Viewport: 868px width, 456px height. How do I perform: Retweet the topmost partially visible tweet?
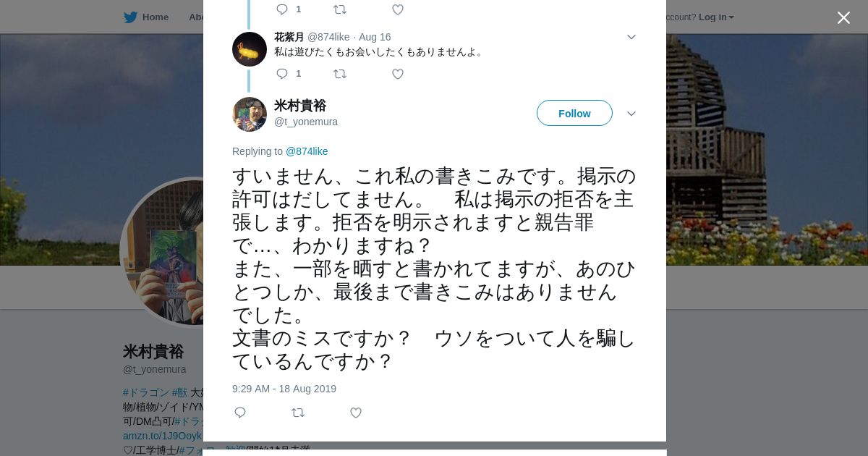click(340, 9)
